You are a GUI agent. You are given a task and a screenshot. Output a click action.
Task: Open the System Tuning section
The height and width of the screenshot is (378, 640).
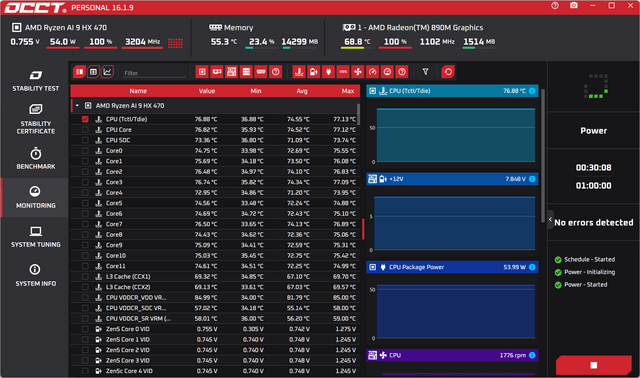click(x=36, y=237)
